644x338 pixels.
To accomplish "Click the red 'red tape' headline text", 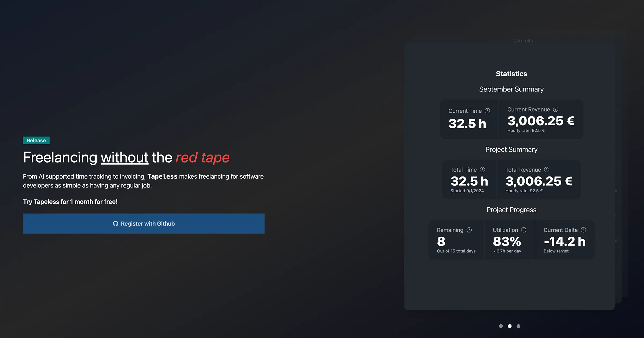I will click(203, 157).
